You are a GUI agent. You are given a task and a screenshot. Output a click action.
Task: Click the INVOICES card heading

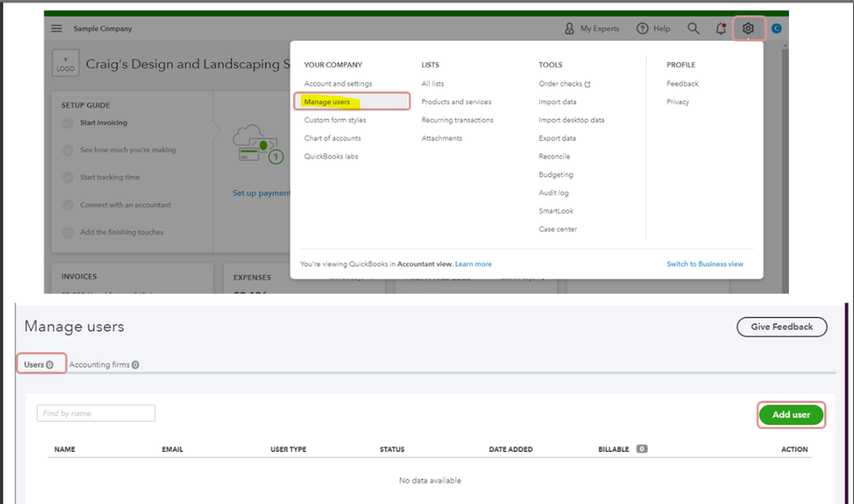coord(79,277)
